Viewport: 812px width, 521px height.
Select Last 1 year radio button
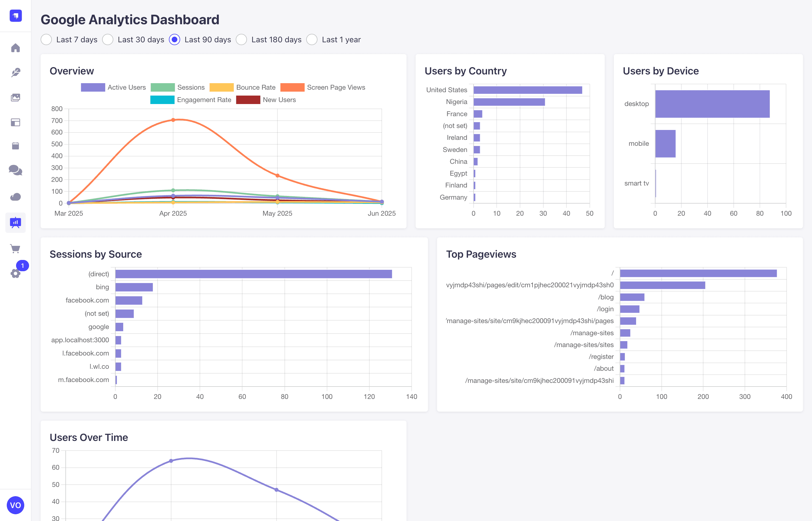point(312,39)
